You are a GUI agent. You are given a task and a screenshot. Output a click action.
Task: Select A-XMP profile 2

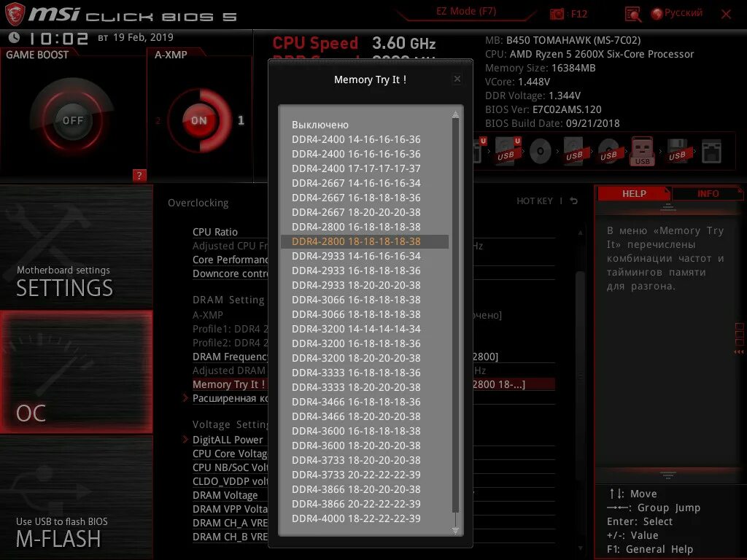[158, 120]
